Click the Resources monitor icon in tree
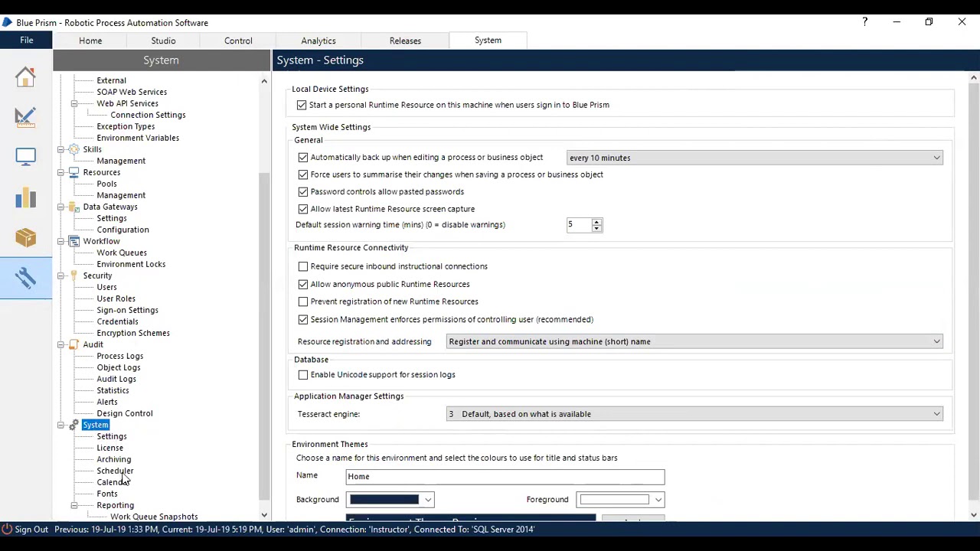The image size is (980, 551). click(73, 172)
